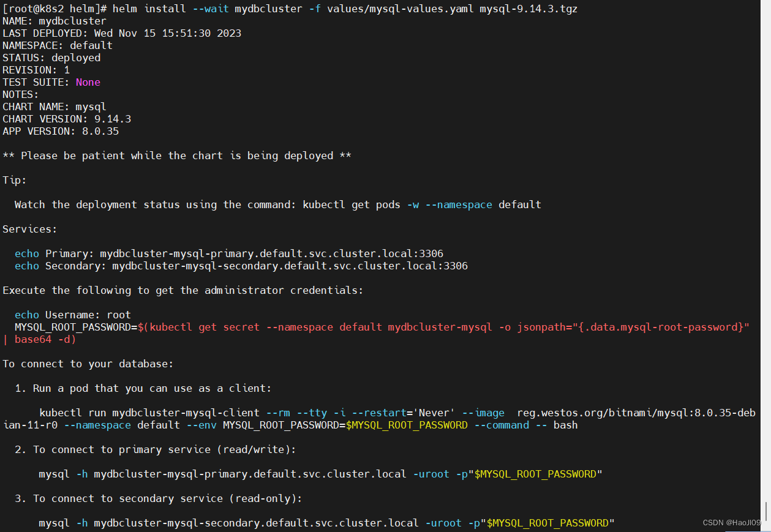
Task: Click the '| base64 -d)' continuation line
Action: point(39,339)
